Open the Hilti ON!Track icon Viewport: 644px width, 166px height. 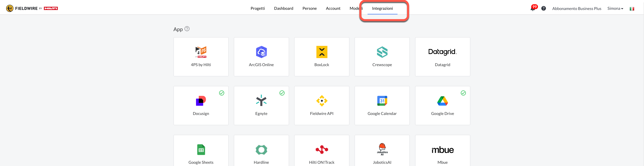click(322, 150)
